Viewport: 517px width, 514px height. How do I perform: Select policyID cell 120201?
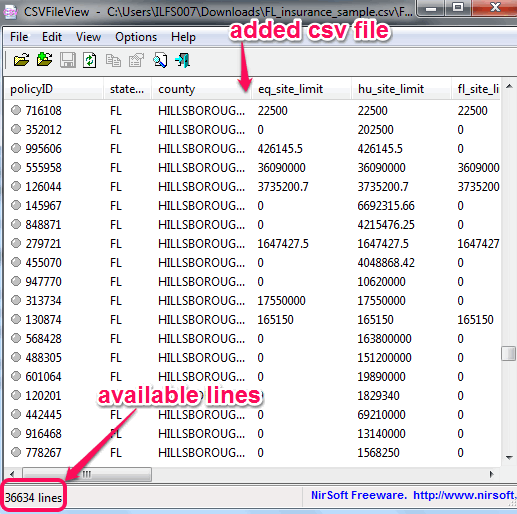tap(43, 396)
